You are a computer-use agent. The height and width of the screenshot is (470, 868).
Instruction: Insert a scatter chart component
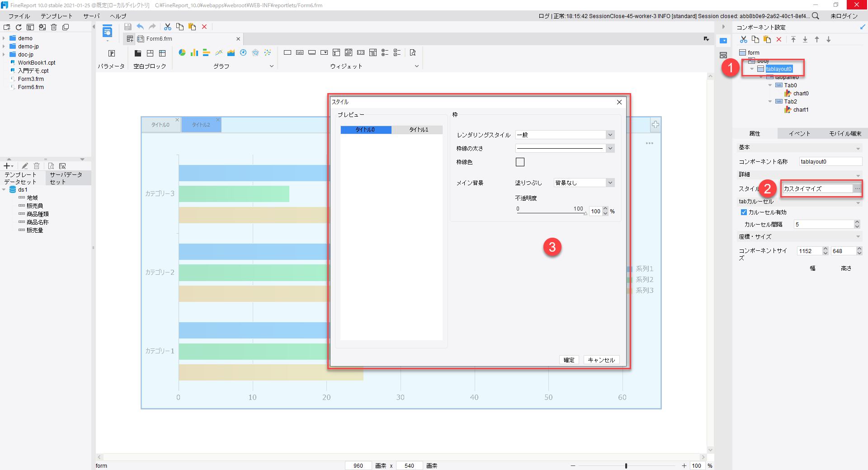[x=268, y=53]
